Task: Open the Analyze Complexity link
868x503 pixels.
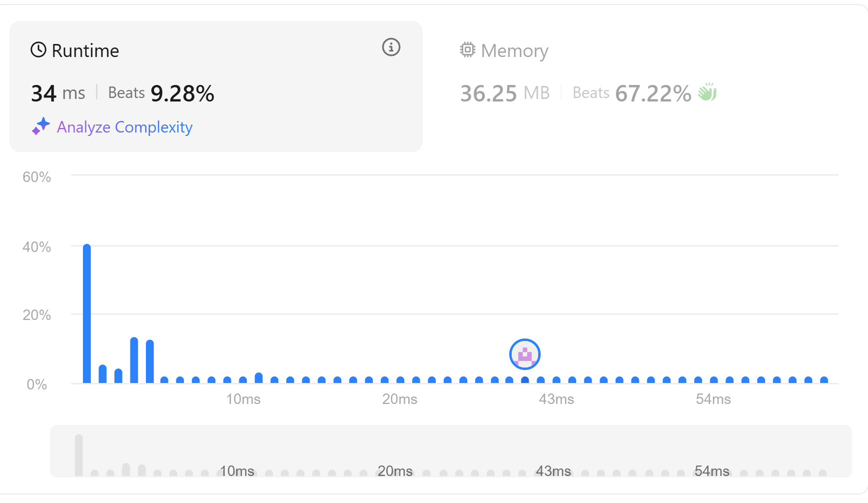Action: coord(124,127)
